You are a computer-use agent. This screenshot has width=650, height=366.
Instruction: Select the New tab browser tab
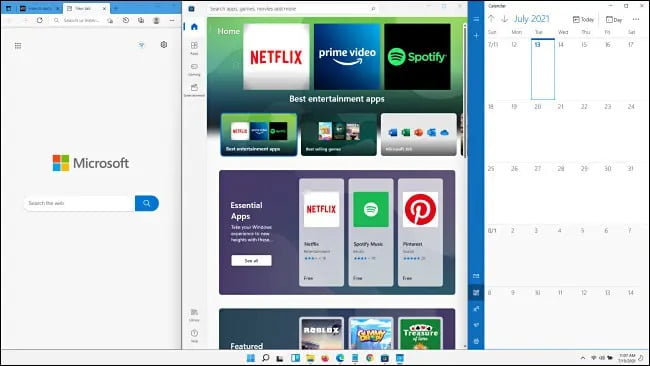86,8
